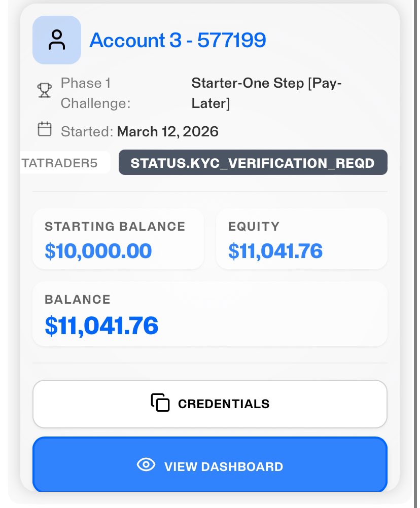This screenshot has height=508, width=420.
Task: Click the STATUS.KYC_VERIFICATION_REQD badge
Action: [253, 162]
